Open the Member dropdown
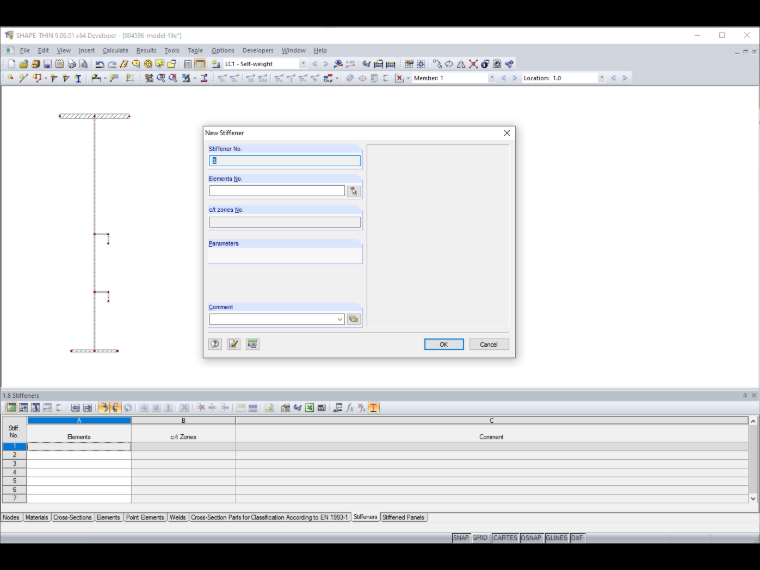 pos(491,78)
